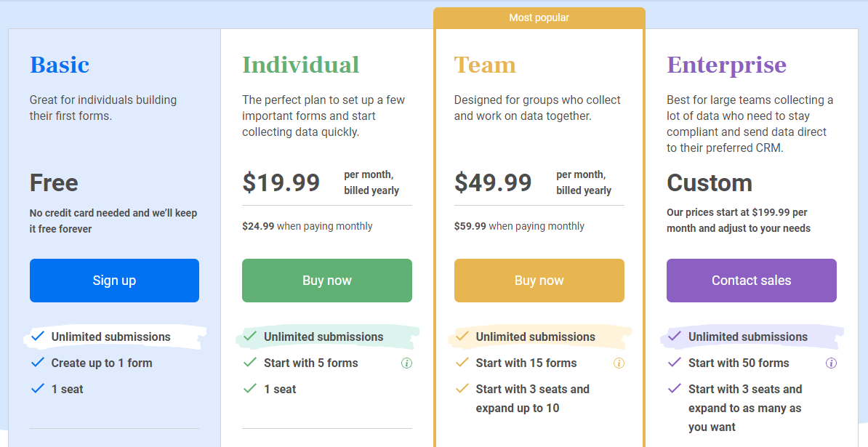Reveal details via Enterprise's forms info icon

(x=832, y=363)
